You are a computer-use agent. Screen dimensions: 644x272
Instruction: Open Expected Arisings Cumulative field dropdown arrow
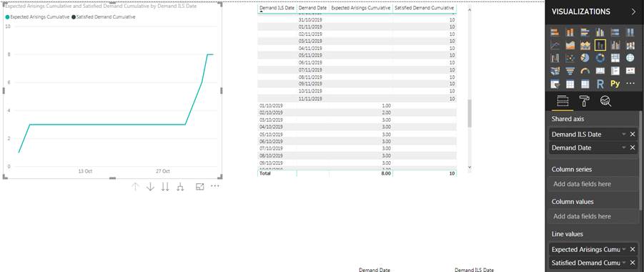[x=624, y=249]
